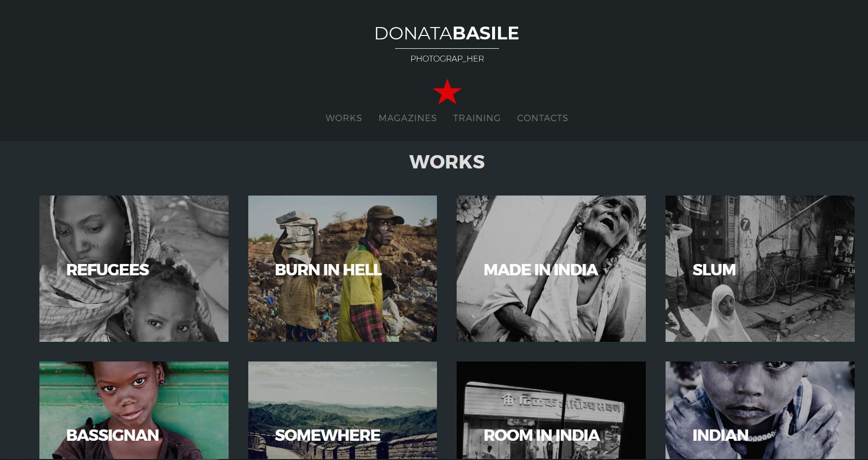Click the Works section heading

coord(447,162)
